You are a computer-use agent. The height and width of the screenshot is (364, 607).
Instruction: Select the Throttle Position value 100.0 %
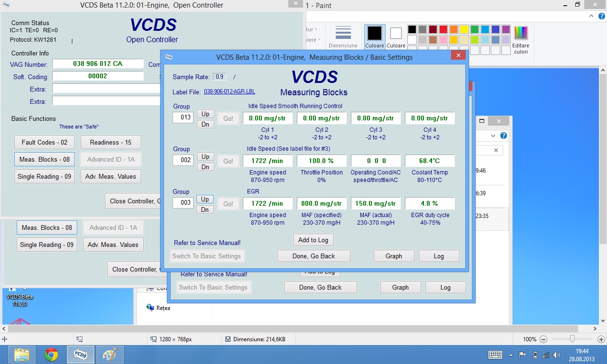click(322, 161)
